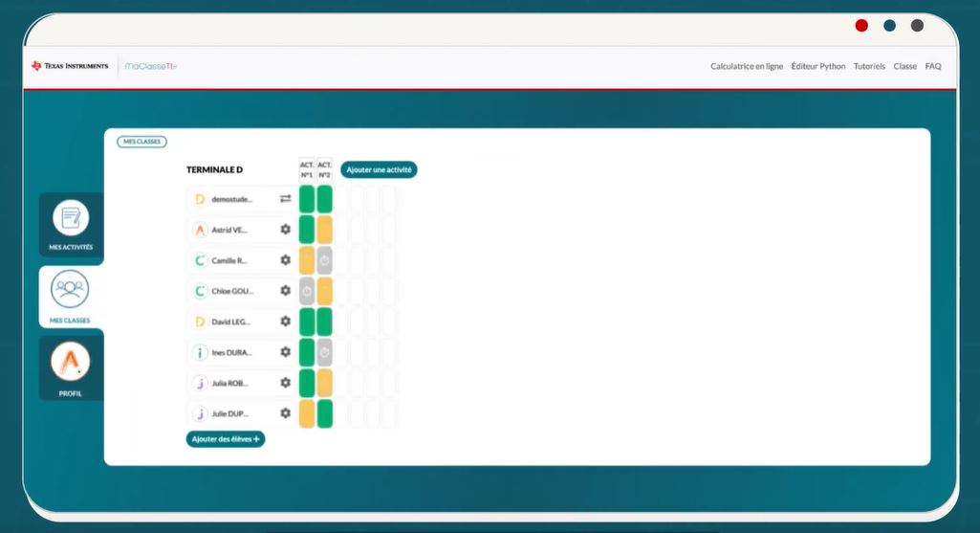Click the Texas Instruments logo
Viewport: 980px width, 533px height.
70,66
